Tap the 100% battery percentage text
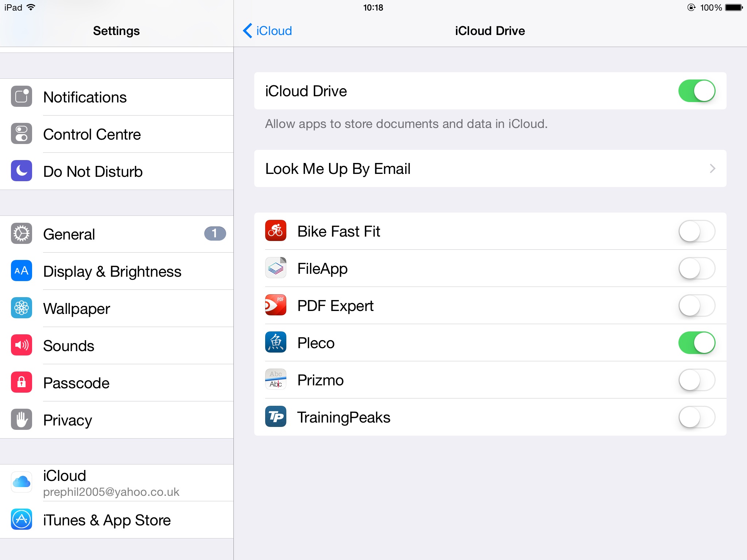The image size is (747, 560). point(711,8)
